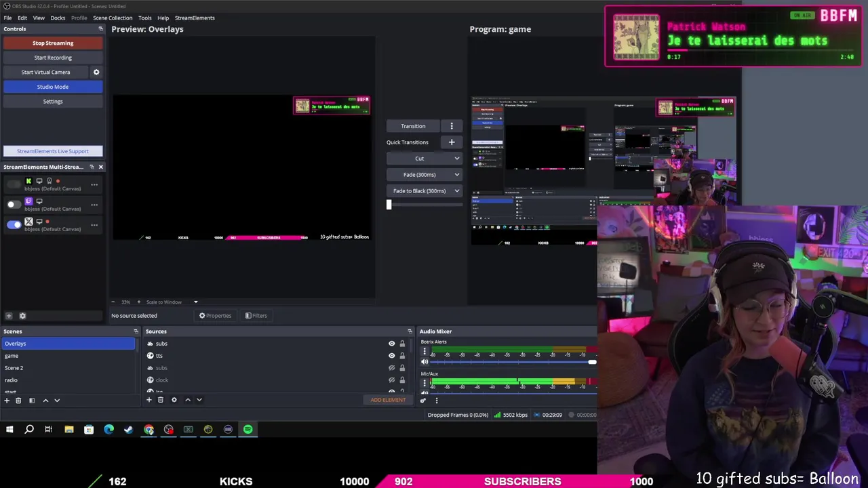Expand the Fade (300ms) dropdown arrow
868x488 pixels.
tap(456, 175)
